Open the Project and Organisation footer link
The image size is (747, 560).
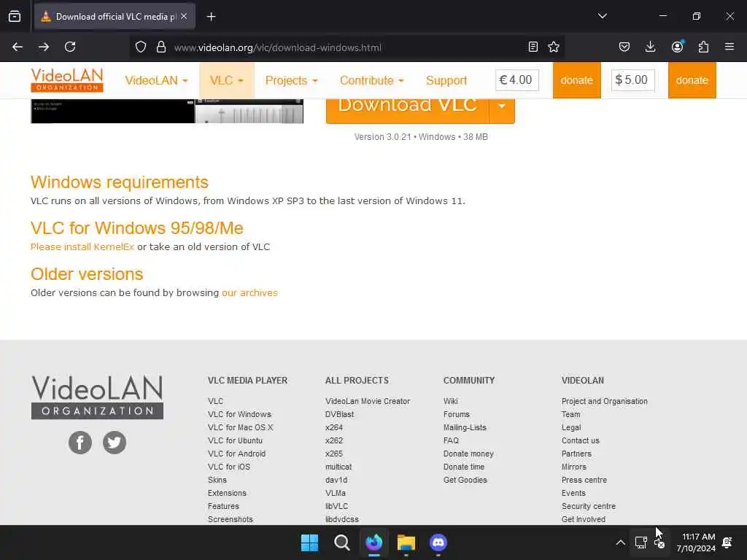[x=605, y=402]
